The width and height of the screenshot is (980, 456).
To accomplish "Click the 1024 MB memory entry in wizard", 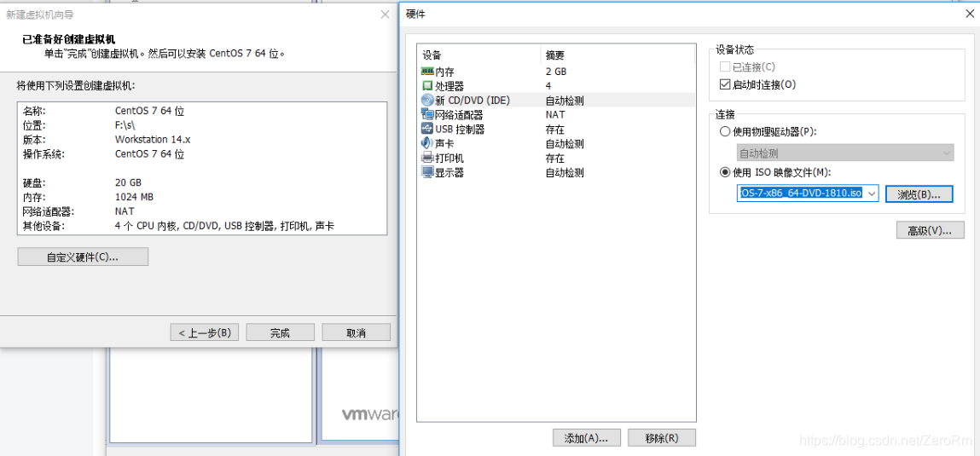I will click(135, 197).
